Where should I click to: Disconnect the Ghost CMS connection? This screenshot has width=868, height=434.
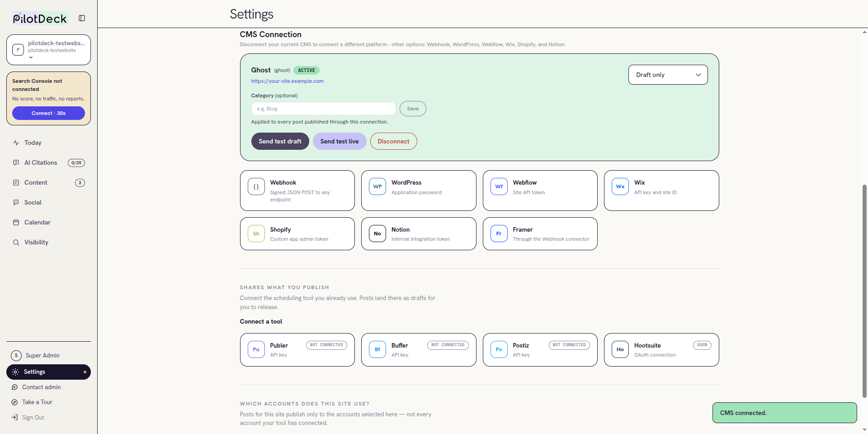(x=393, y=141)
